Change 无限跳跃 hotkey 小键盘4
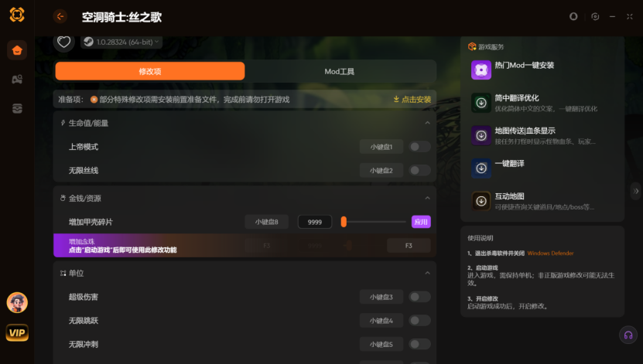The width and height of the screenshot is (643, 364). click(x=381, y=321)
